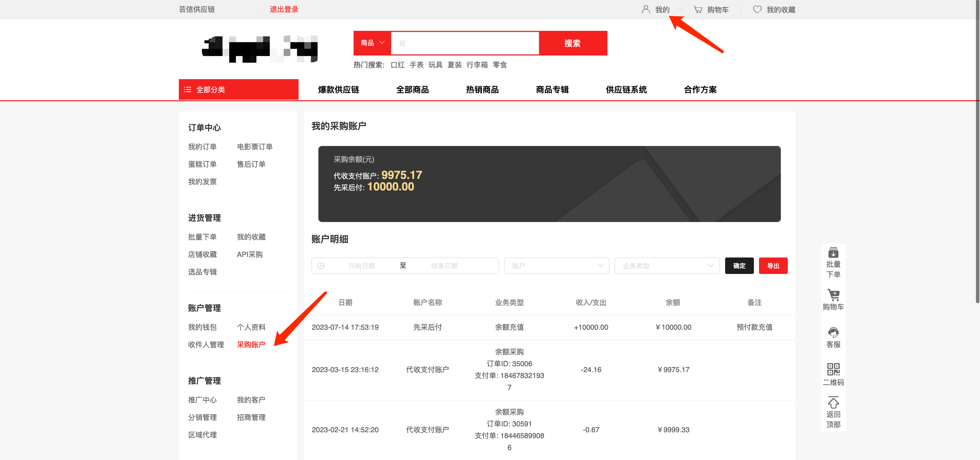Screen dimensions: 980x460
Task: Click the heart icon for 我的收藏
Action: click(x=757, y=10)
